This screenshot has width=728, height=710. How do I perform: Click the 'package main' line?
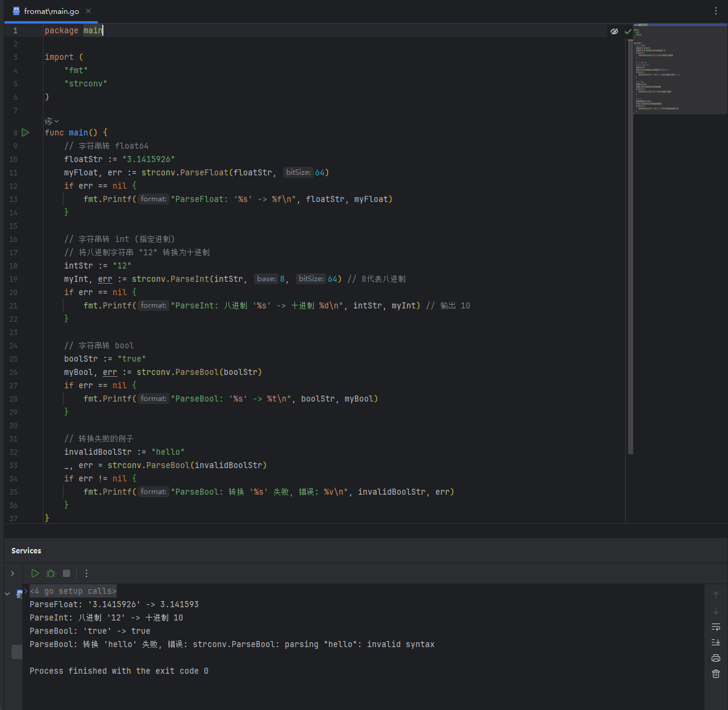coord(74,30)
